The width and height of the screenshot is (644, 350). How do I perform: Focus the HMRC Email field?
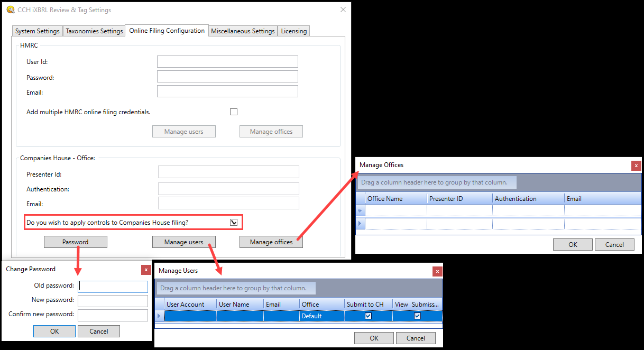227,91
